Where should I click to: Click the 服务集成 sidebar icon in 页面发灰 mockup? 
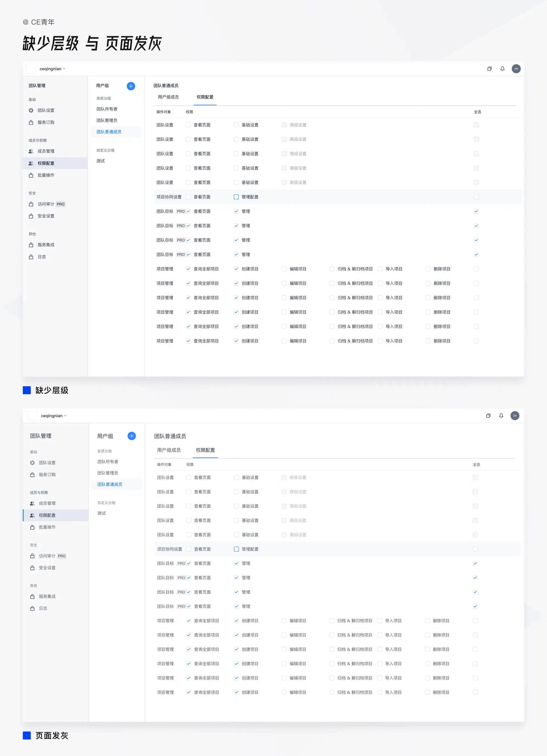click(x=32, y=596)
